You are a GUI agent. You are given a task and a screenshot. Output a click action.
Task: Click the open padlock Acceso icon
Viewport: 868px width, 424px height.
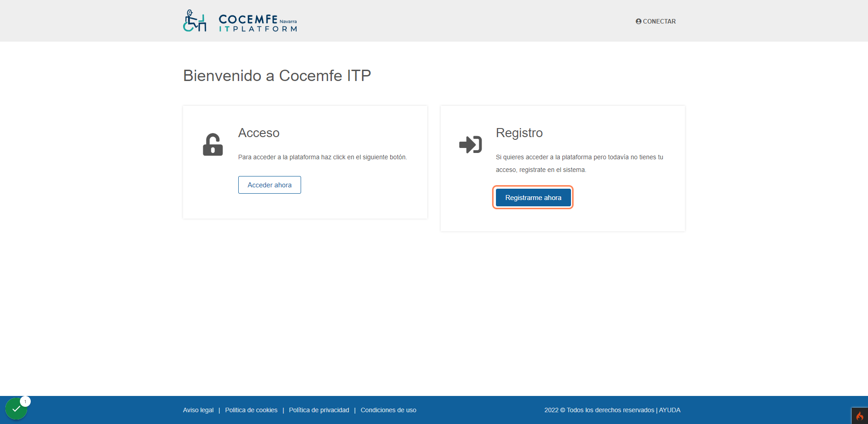tap(213, 144)
